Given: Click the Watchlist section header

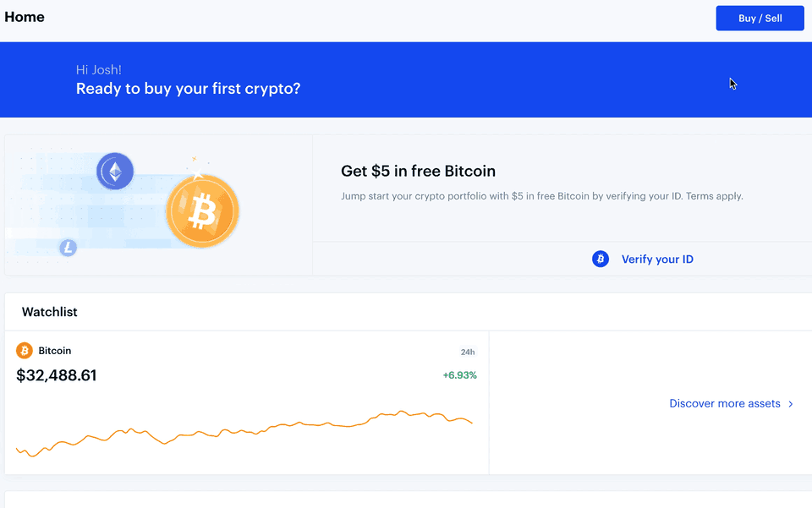Looking at the screenshot, I should tap(49, 312).
